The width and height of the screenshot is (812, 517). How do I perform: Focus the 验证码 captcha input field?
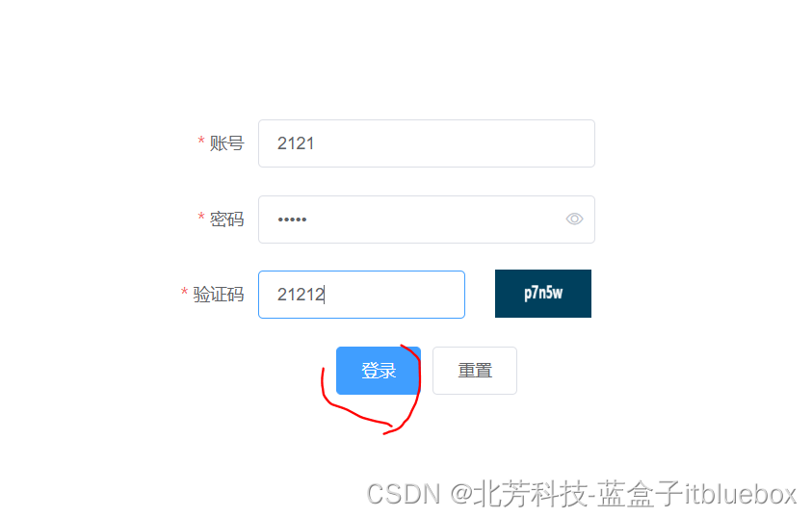[x=361, y=295]
